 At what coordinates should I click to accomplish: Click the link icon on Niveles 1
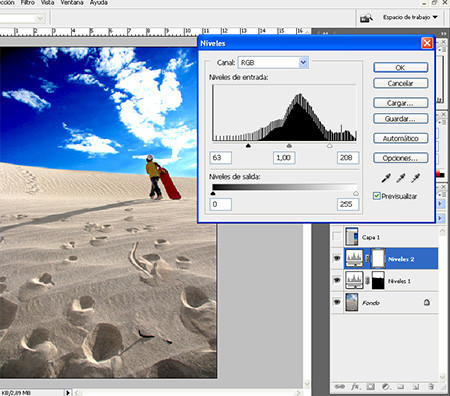[367, 281]
